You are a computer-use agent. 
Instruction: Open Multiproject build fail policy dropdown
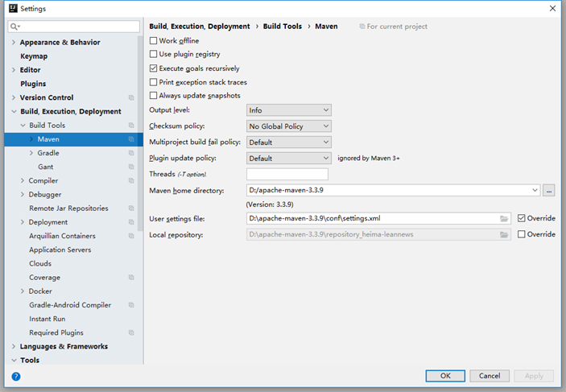[x=289, y=142]
